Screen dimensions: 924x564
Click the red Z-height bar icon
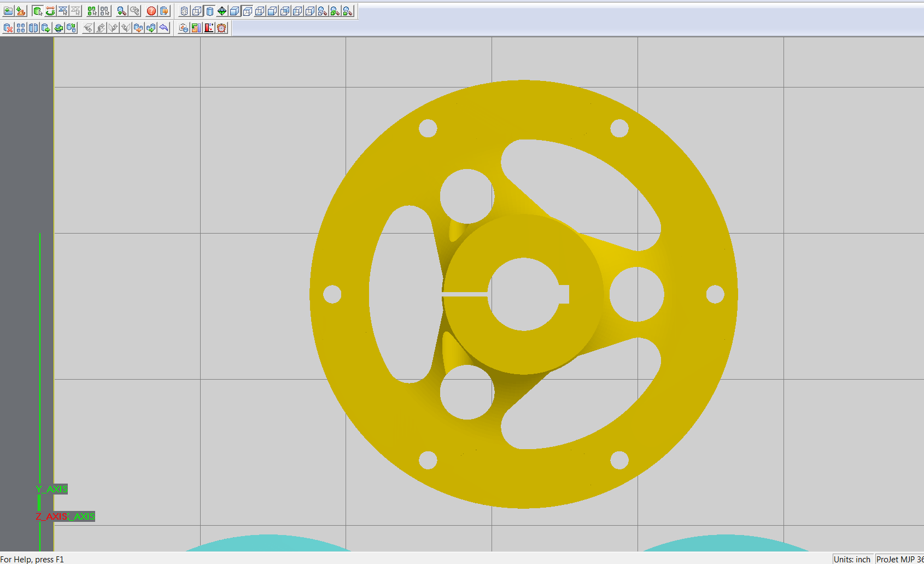point(209,28)
